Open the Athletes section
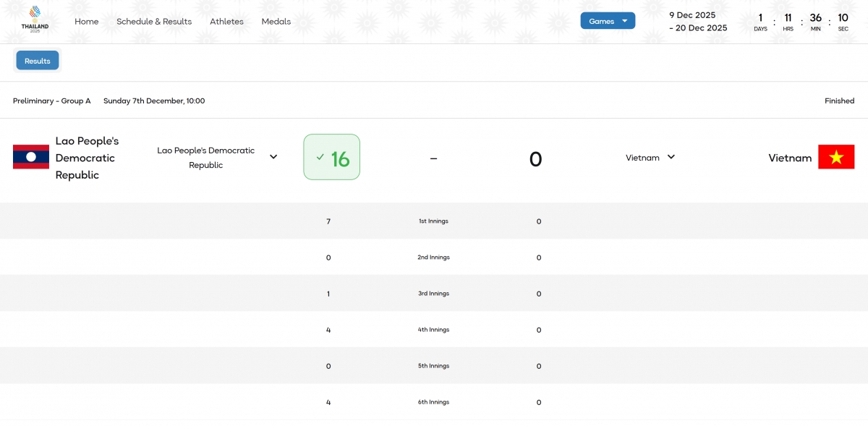This screenshot has height=426, width=868. (226, 22)
